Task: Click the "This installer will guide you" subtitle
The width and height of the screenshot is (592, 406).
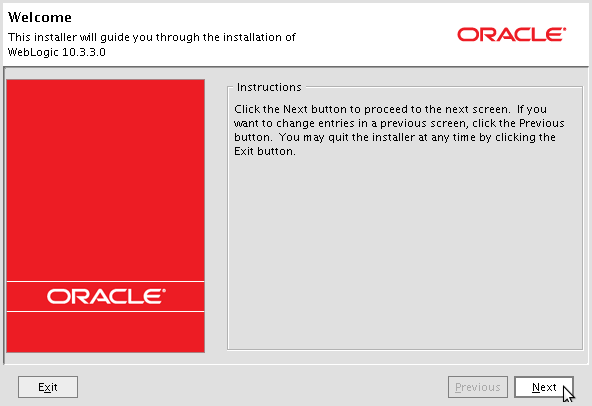Action: pyautogui.click(x=151, y=37)
